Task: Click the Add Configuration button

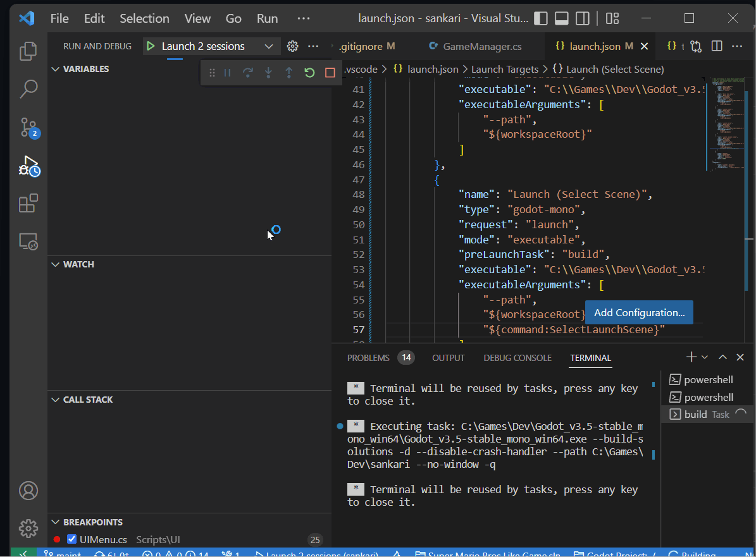Action: (638, 312)
